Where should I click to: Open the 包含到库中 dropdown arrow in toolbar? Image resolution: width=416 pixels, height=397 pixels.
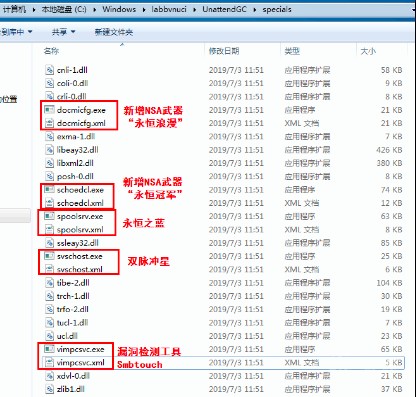pos(30,32)
